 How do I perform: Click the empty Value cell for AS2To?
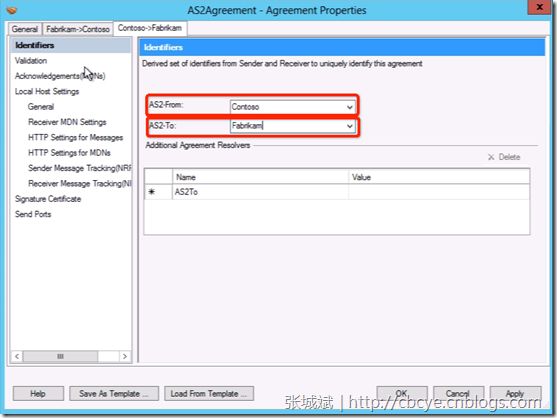pyautogui.click(x=439, y=192)
